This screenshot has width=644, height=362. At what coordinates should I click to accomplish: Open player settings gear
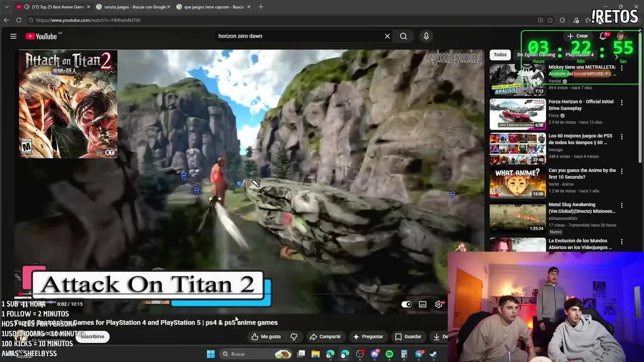(439, 304)
